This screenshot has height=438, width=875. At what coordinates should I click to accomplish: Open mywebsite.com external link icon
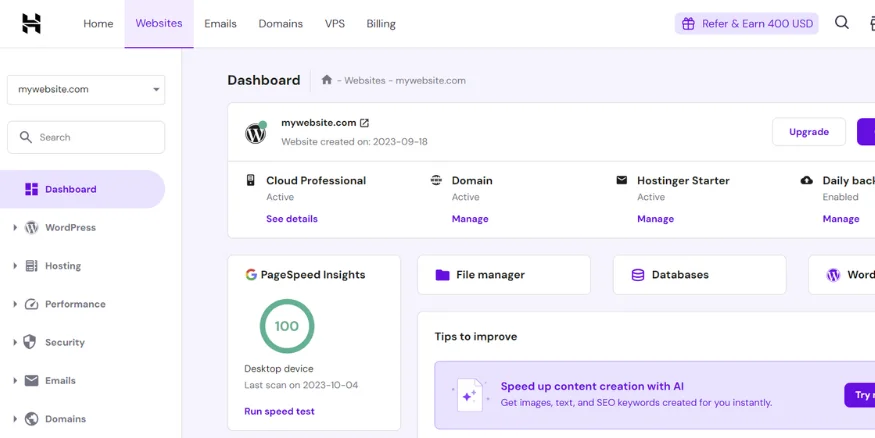point(364,123)
